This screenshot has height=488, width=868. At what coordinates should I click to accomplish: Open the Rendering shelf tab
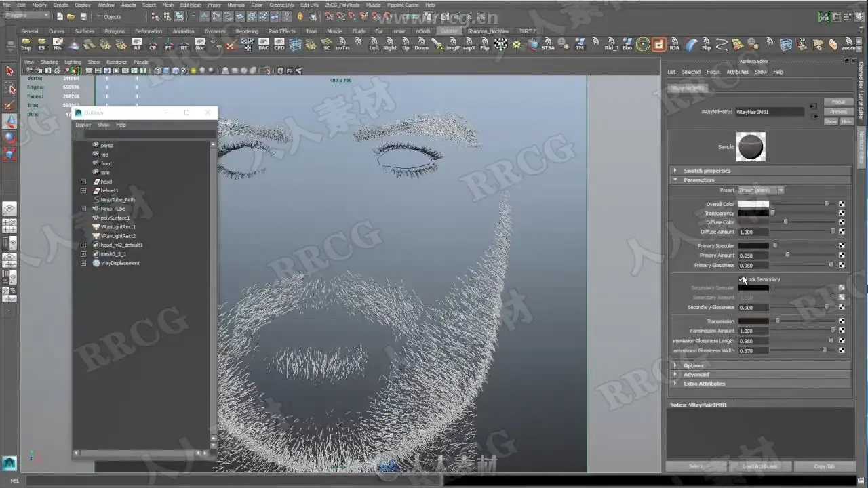[x=247, y=31]
